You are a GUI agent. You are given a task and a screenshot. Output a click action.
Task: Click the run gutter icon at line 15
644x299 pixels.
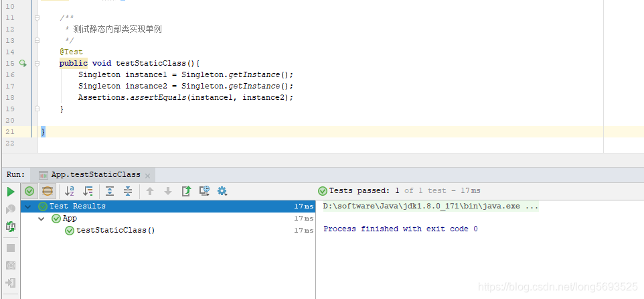pos(23,63)
